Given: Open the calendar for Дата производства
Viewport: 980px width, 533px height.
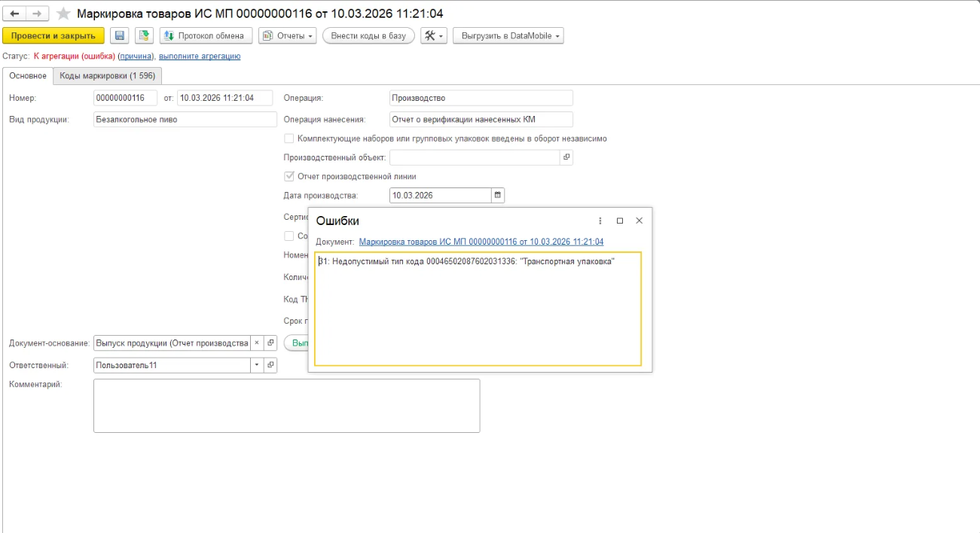Looking at the screenshot, I should pos(497,196).
